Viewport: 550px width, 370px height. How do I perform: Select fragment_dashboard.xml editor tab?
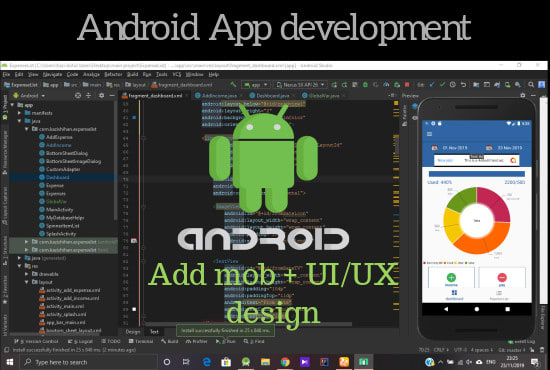pyautogui.click(x=155, y=95)
